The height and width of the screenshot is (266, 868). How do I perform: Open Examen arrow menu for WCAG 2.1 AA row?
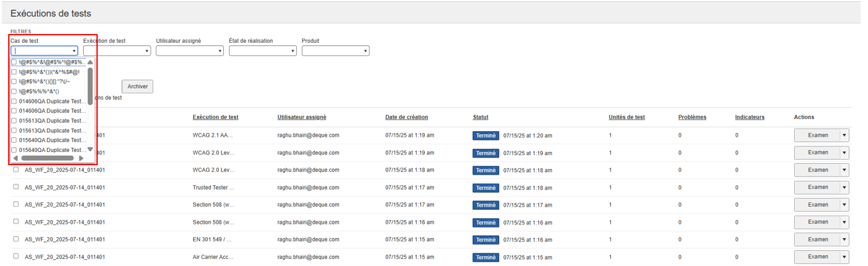pyautogui.click(x=845, y=135)
